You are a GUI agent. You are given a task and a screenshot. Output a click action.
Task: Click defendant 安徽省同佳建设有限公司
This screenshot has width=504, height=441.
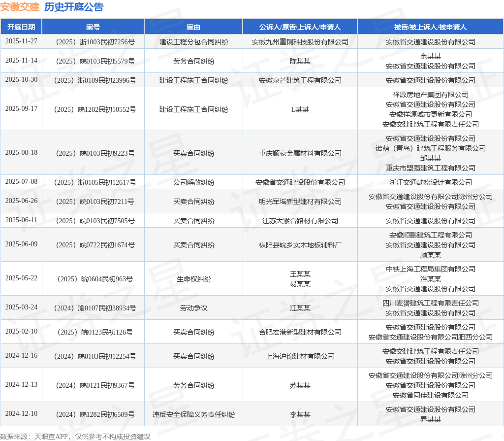point(430,395)
